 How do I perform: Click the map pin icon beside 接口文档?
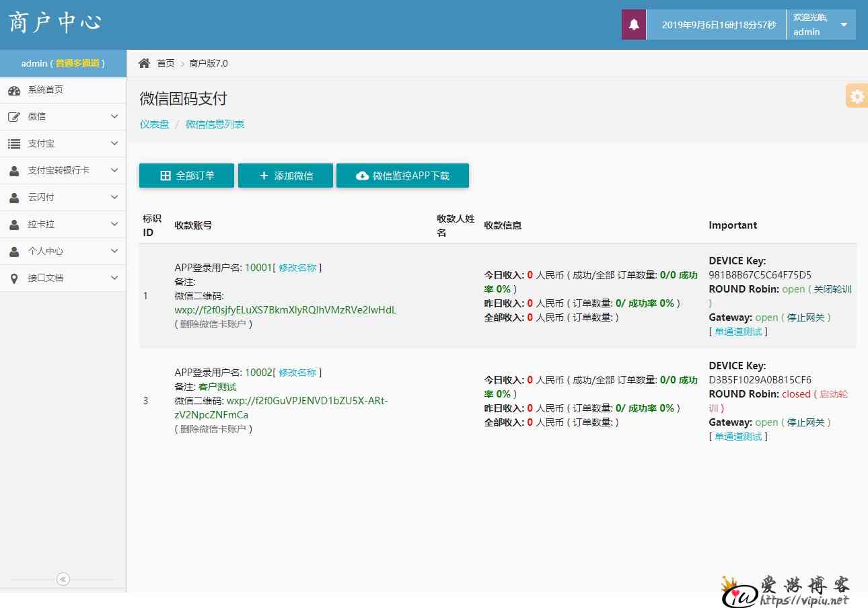pyautogui.click(x=14, y=278)
